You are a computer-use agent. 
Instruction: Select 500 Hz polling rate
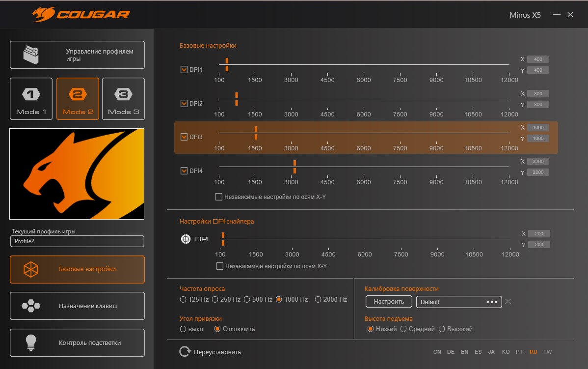click(x=247, y=300)
